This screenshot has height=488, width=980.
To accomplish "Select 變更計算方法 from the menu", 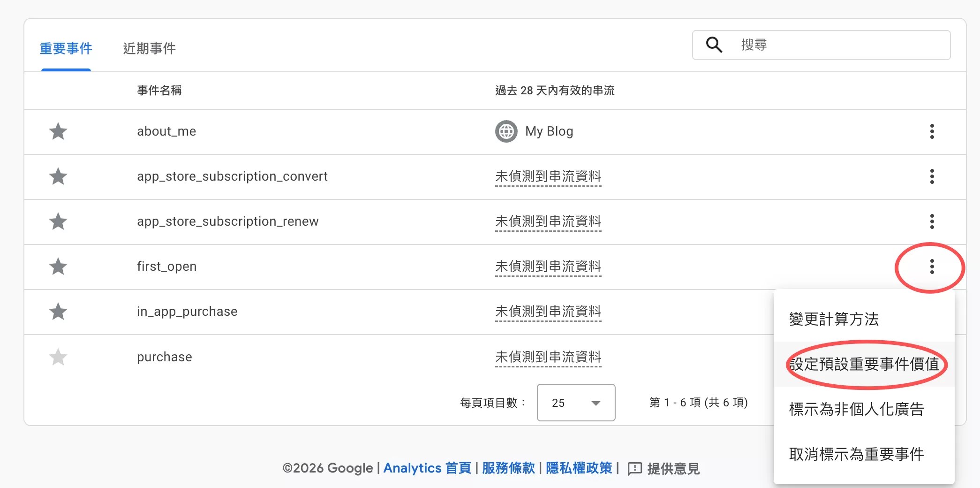I will (x=864, y=319).
